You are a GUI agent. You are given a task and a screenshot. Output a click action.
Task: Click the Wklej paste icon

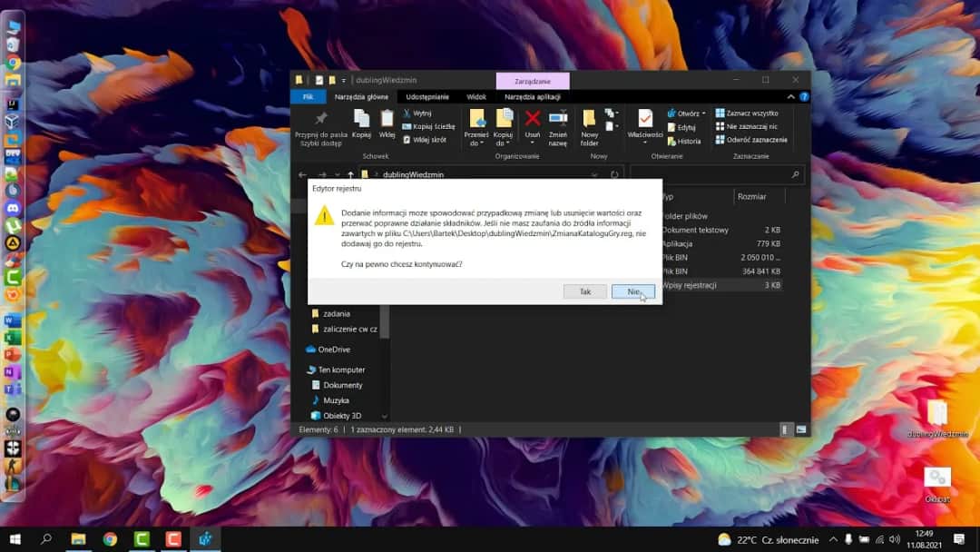(387, 119)
